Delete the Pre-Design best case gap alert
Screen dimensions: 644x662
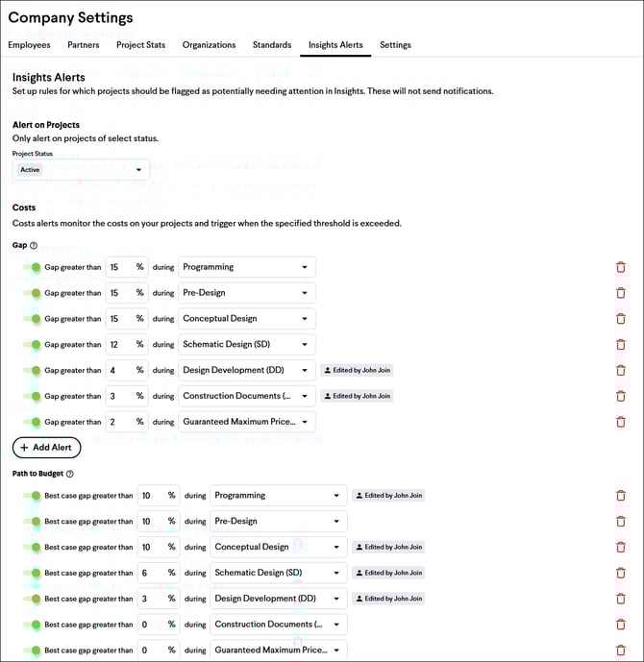tap(620, 522)
